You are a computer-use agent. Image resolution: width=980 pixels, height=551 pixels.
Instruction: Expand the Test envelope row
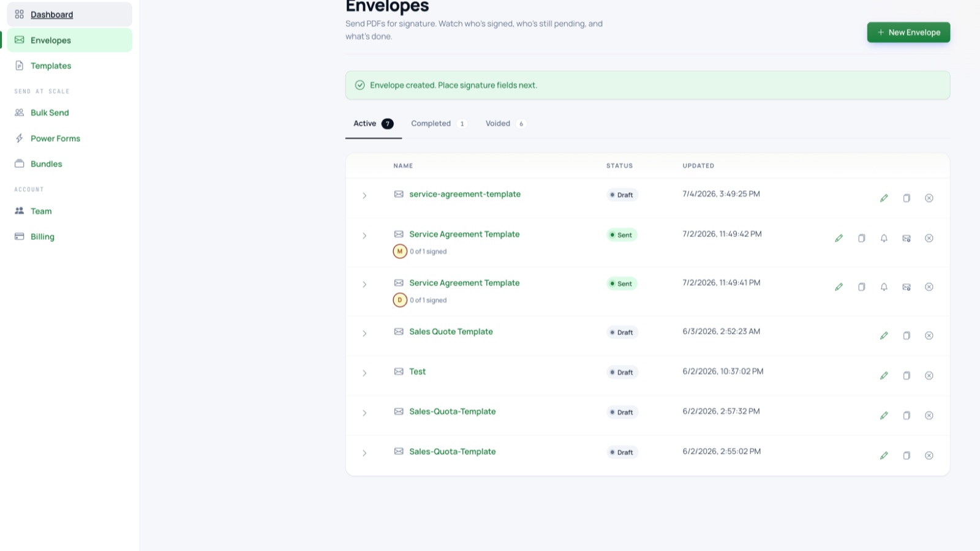pyautogui.click(x=364, y=373)
